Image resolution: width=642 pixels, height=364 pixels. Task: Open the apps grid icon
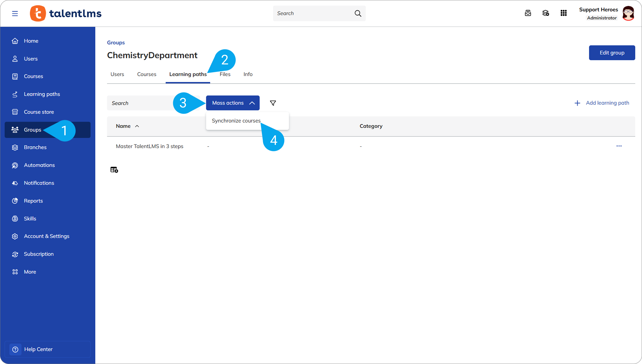click(x=564, y=13)
